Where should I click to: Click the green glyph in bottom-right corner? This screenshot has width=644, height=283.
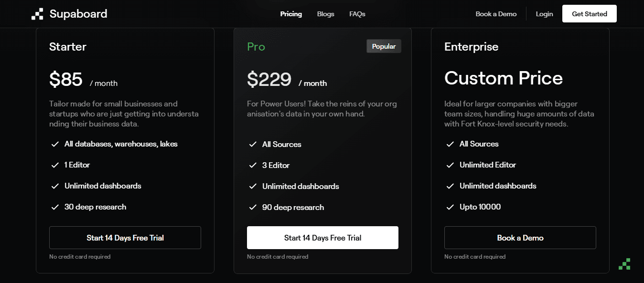(x=624, y=264)
